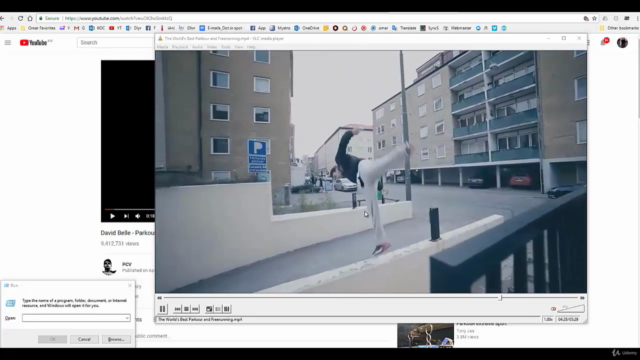
Task: Open VLC Playback menu
Action: [180, 47]
